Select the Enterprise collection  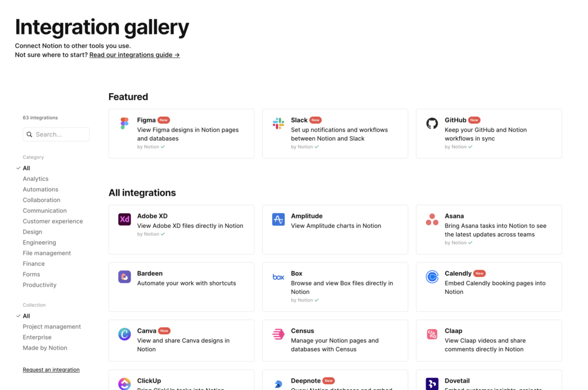click(37, 337)
